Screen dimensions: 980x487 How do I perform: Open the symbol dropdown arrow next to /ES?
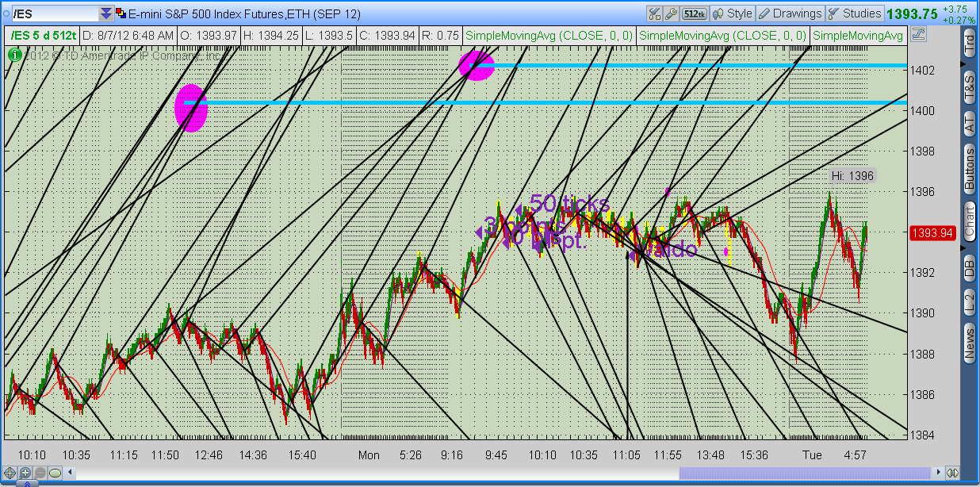click(105, 14)
